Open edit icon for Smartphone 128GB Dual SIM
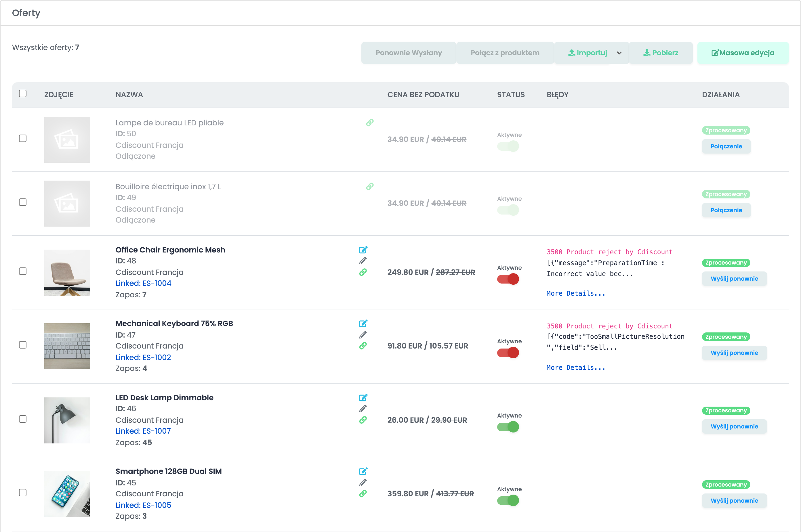The width and height of the screenshot is (801, 532). [363, 471]
